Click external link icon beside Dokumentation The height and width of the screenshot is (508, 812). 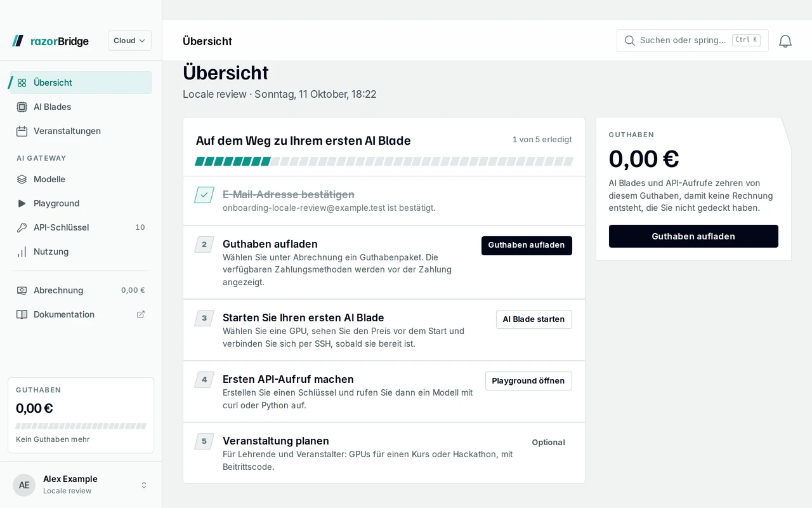coord(141,314)
